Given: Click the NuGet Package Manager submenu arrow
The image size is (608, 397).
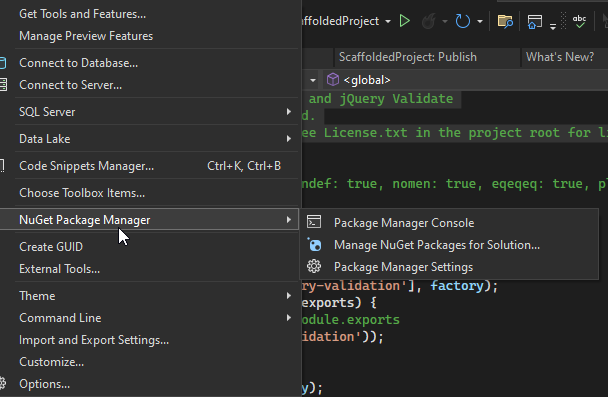Looking at the screenshot, I should [288, 219].
